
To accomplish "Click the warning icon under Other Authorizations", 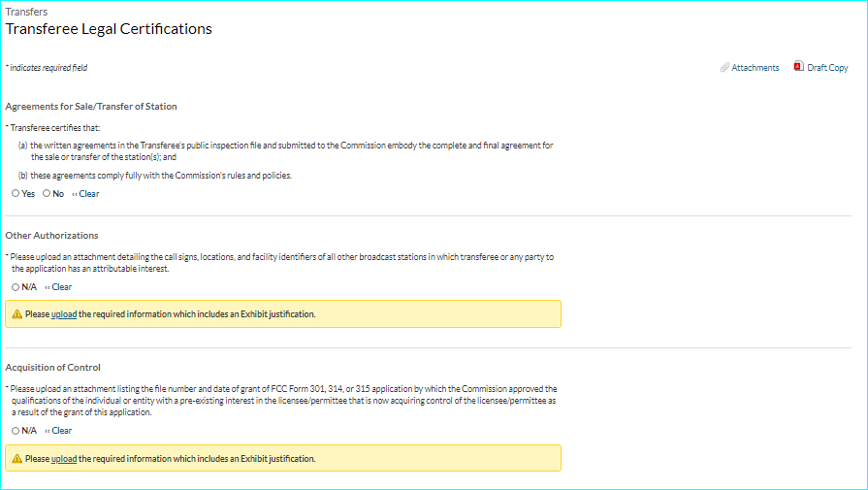I will pos(16,314).
